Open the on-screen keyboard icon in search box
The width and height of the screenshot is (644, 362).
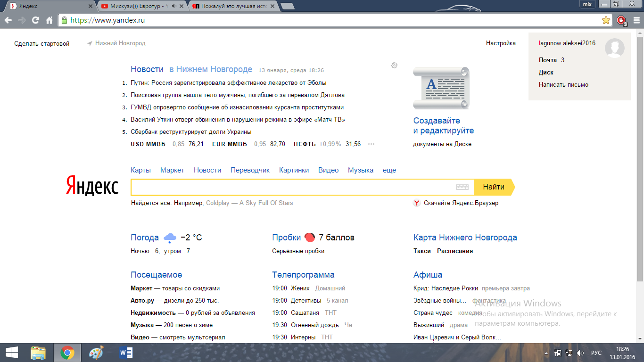pyautogui.click(x=462, y=187)
